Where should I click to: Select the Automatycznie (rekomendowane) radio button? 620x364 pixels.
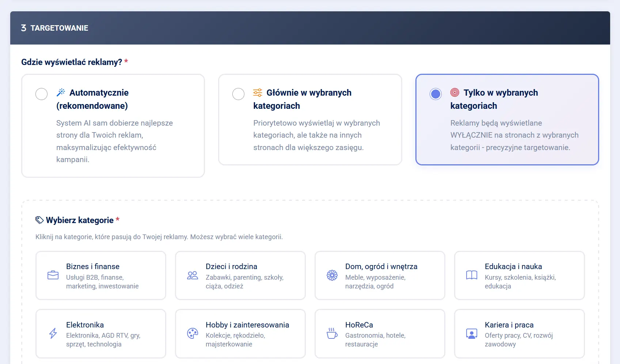[x=41, y=94]
